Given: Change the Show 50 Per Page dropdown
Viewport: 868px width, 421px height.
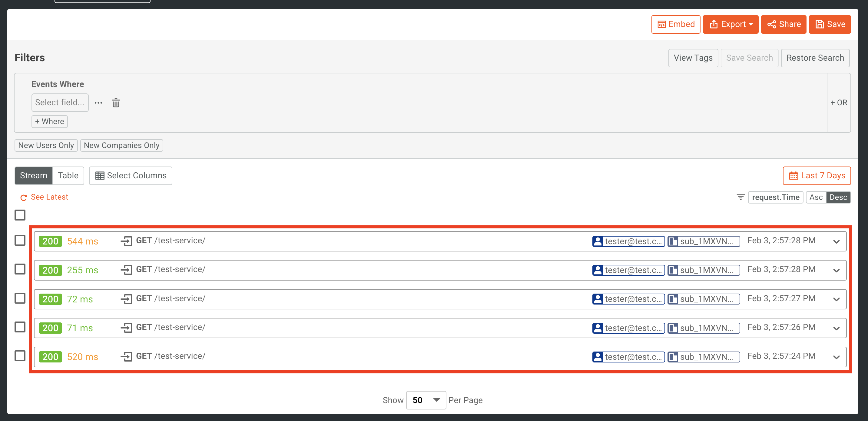Looking at the screenshot, I should click(x=426, y=400).
